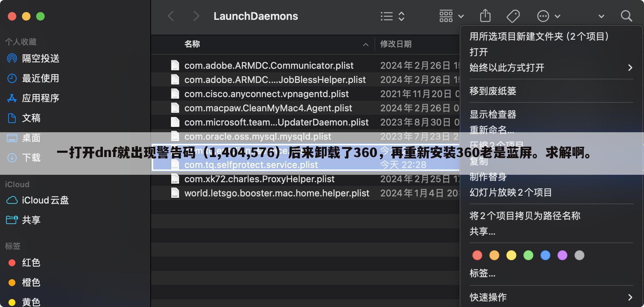The width and height of the screenshot is (644, 307).
Task: Select orange tag 橙色 in sidebar
Action: [x=24, y=283]
